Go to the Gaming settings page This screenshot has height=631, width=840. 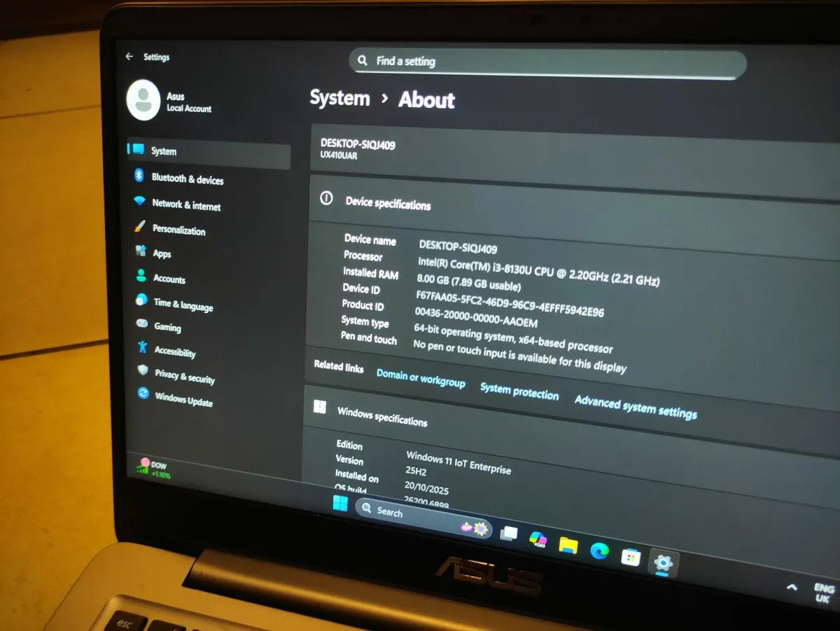pos(167,327)
